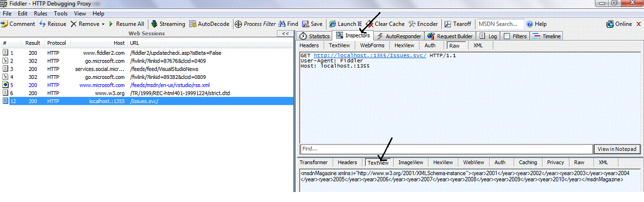The width and height of the screenshot is (644, 202).
Task: Click the Process Filter crosshair icon
Action: 238,24
